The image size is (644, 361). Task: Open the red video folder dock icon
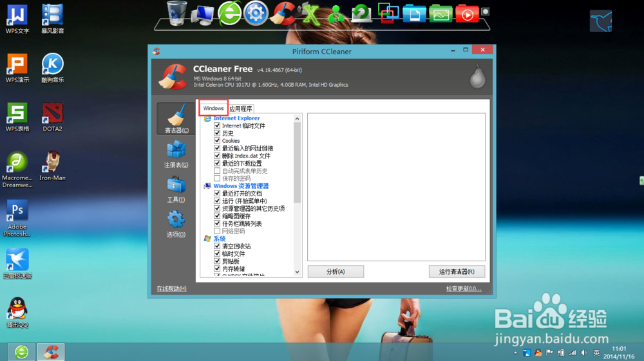[467, 14]
